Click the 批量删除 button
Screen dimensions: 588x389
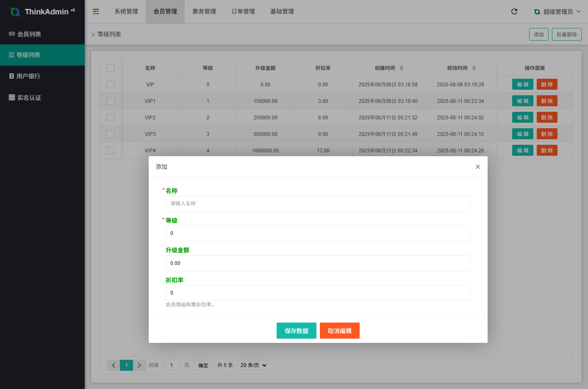(x=567, y=34)
